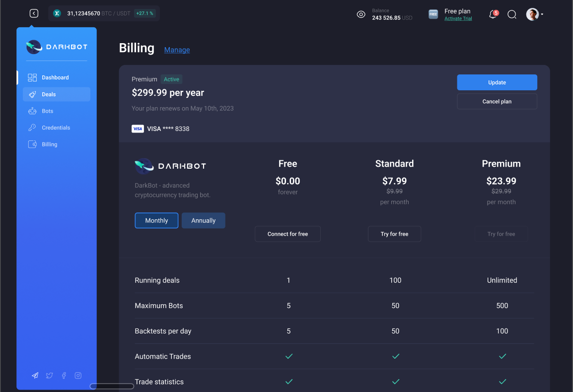This screenshot has height=392, width=573.
Task: Switch billing to Monthly
Action: tap(156, 220)
